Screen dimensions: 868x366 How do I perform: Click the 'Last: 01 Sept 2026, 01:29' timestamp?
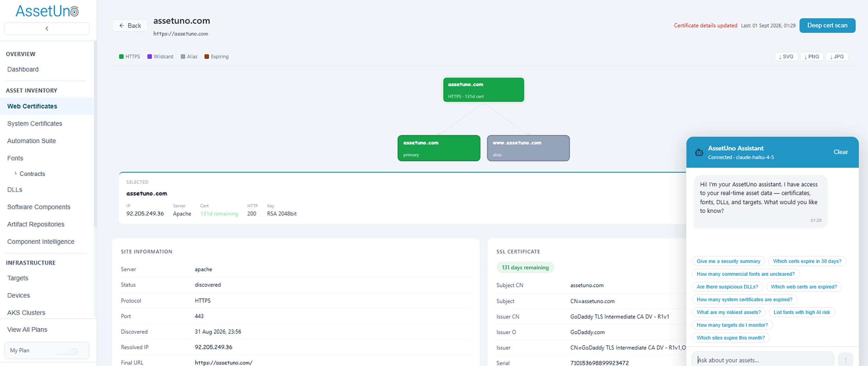tap(768, 25)
